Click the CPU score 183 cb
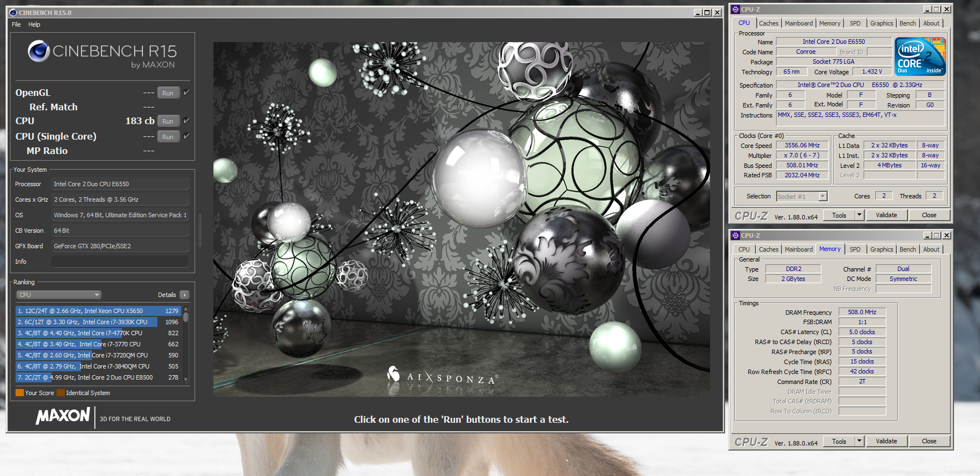Image resolution: width=980 pixels, height=476 pixels. pos(140,121)
